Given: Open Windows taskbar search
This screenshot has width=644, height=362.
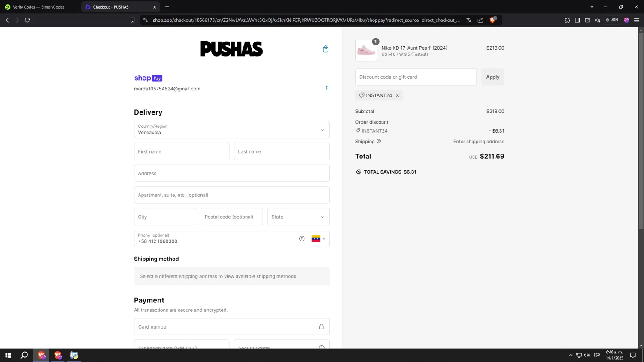Looking at the screenshot, I should tap(24, 355).
